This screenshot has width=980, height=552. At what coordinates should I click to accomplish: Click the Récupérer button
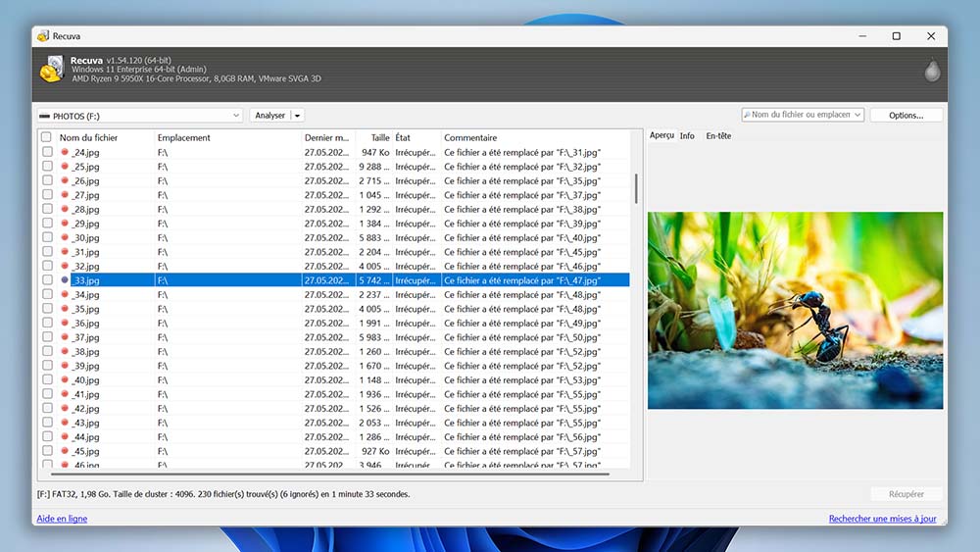906,494
